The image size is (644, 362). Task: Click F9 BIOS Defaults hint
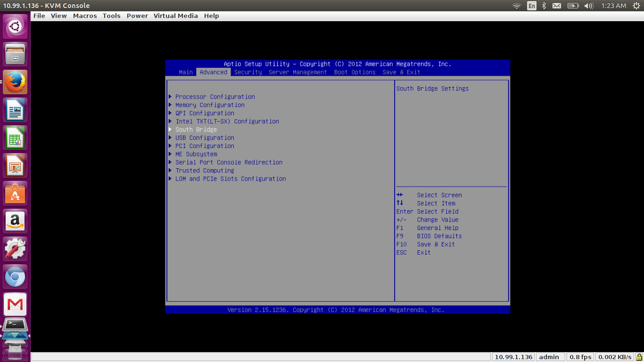pyautogui.click(x=429, y=236)
